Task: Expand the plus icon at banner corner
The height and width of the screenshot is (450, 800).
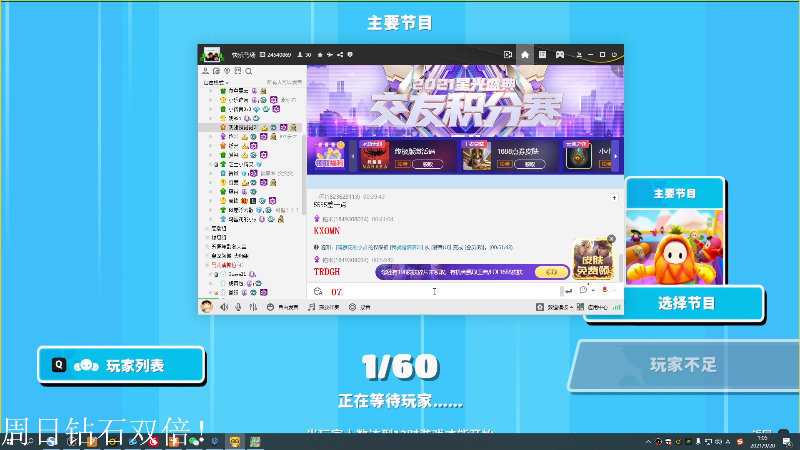Action: 618,70
